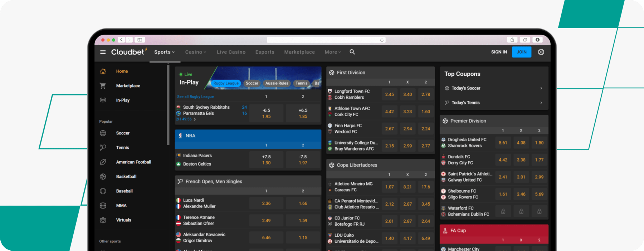
Task: Open the Sports dropdown menu
Action: tap(165, 52)
